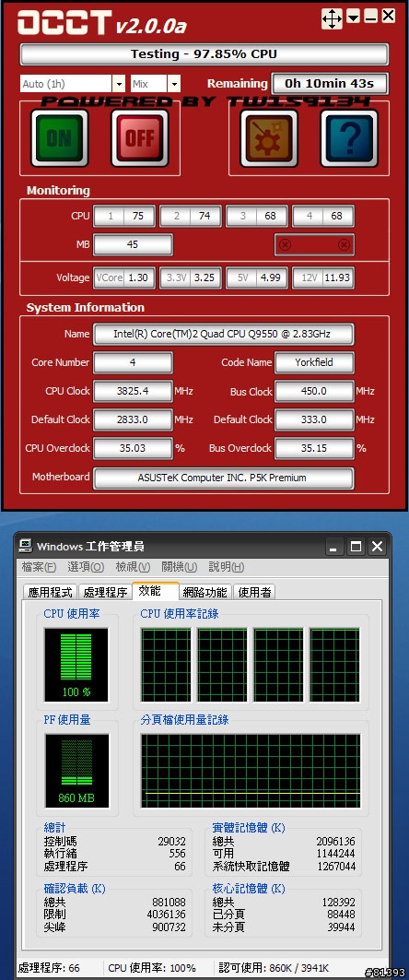Click 確認負載 尖峰 value 900732

point(169,927)
